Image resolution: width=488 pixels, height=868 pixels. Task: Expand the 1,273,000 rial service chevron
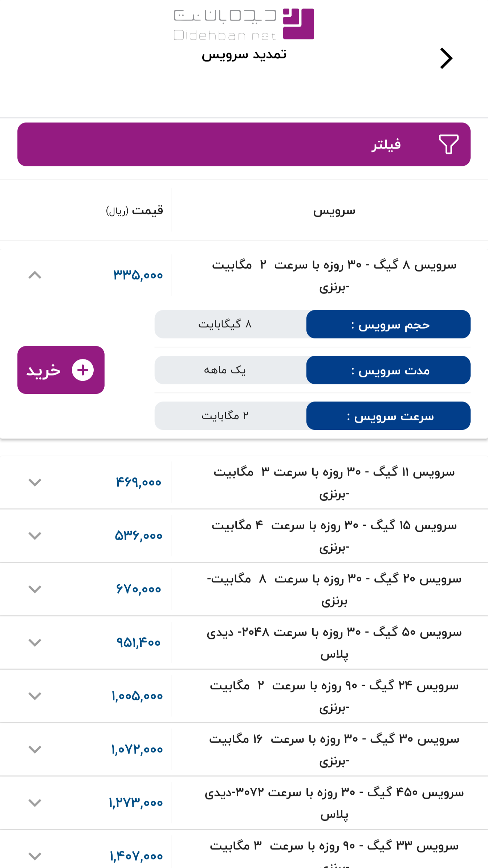(x=35, y=803)
